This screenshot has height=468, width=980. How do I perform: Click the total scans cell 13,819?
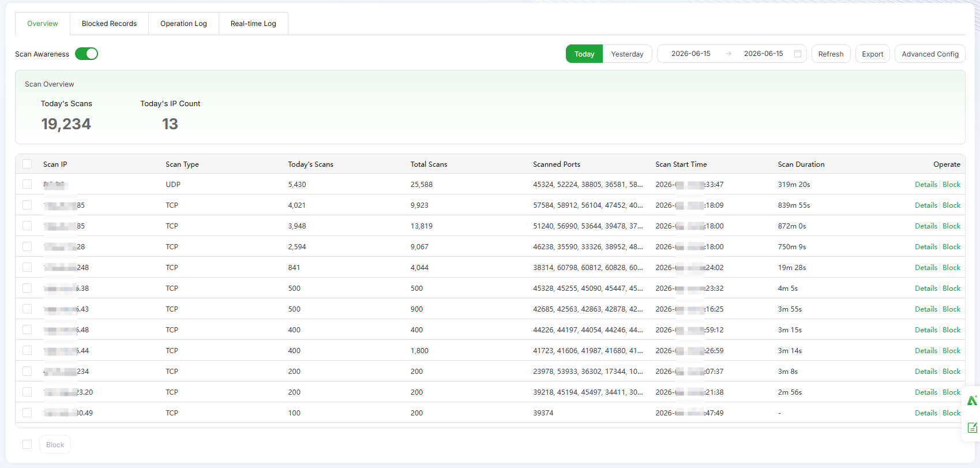421,226
